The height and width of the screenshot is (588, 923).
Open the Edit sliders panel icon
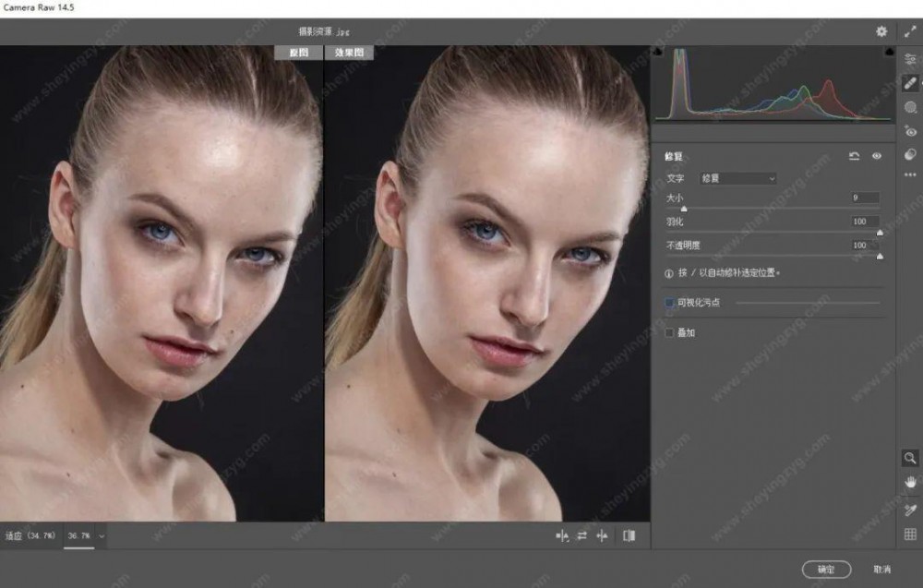point(910,59)
